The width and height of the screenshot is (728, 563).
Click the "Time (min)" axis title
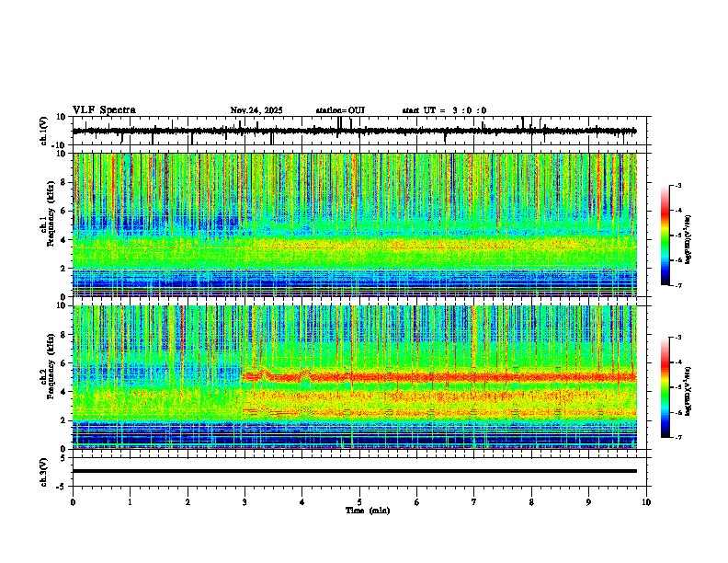pyautogui.click(x=368, y=511)
